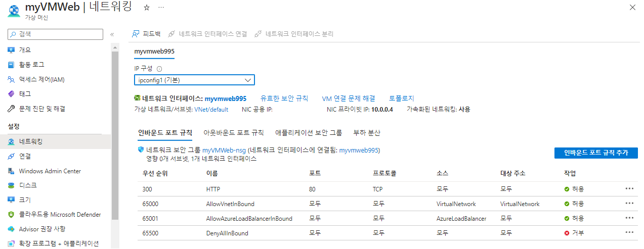This screenshot has height=249, width=644.
Task: Click the port 80 cell
Action: 312,189
